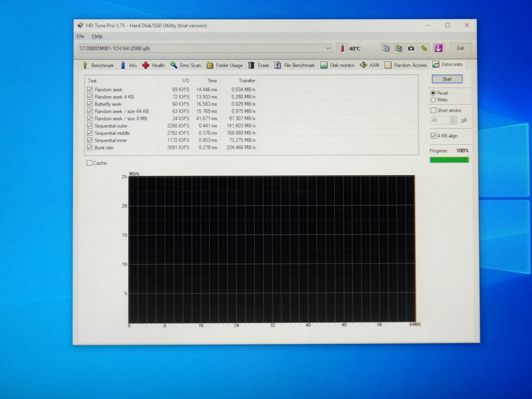Open the Erase tab
This screenshot has height=399, width=532.
coord(259,65)
